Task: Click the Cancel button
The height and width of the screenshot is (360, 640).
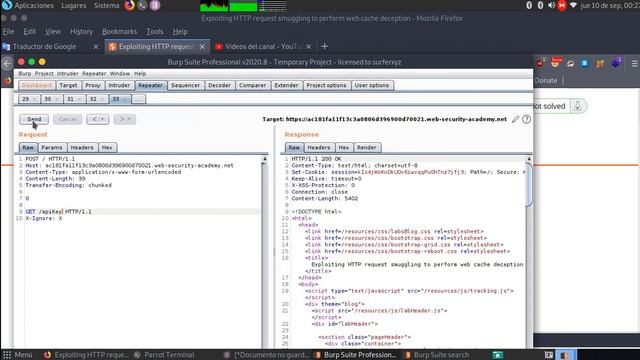Action: (67, 119)
